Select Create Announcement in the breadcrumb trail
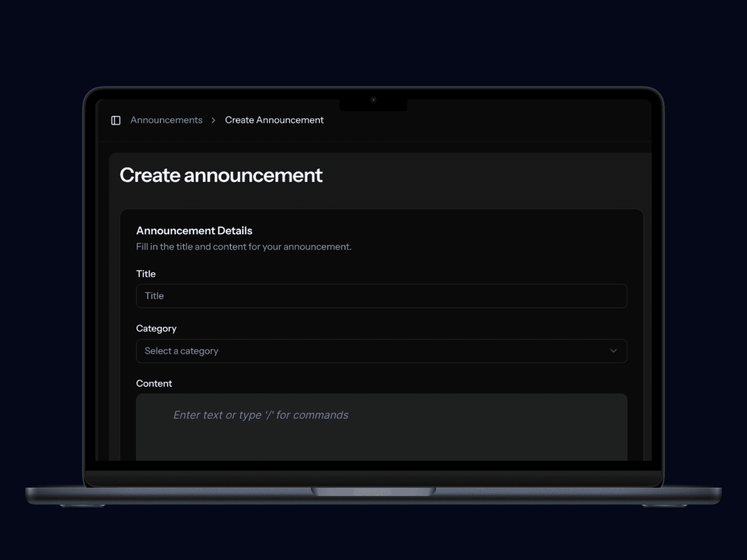This screenshot has height=560, width=747. (x=274, y=121)
